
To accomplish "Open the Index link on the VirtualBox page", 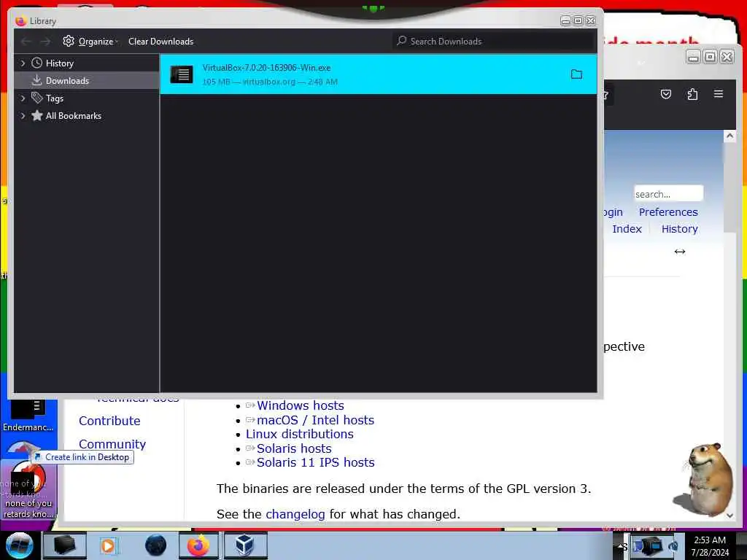I will click(x=627, y=229).
